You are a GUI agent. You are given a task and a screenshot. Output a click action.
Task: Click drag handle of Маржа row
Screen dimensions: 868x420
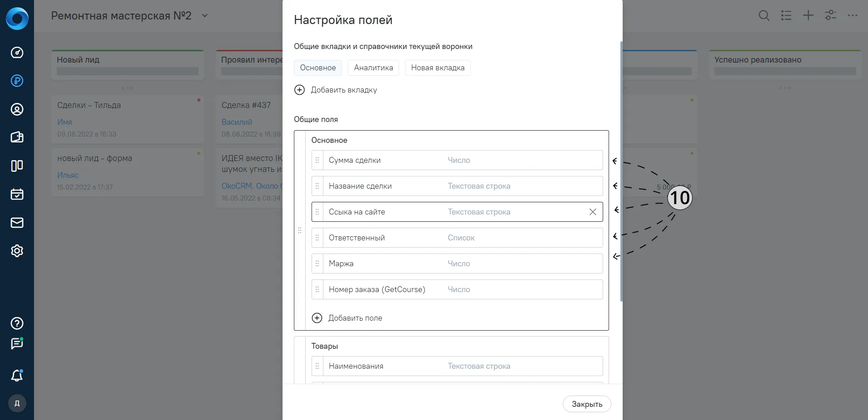(x=317, y=264)
